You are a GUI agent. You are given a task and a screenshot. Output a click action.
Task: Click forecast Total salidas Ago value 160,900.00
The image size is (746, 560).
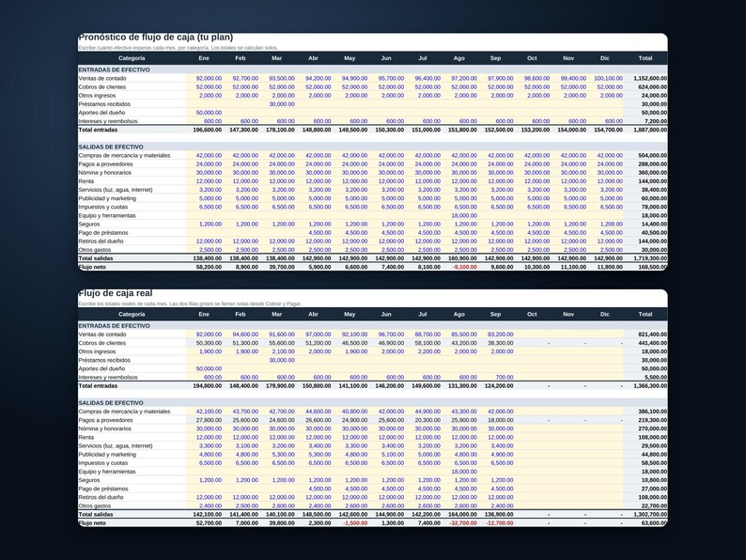coord(462,258)
